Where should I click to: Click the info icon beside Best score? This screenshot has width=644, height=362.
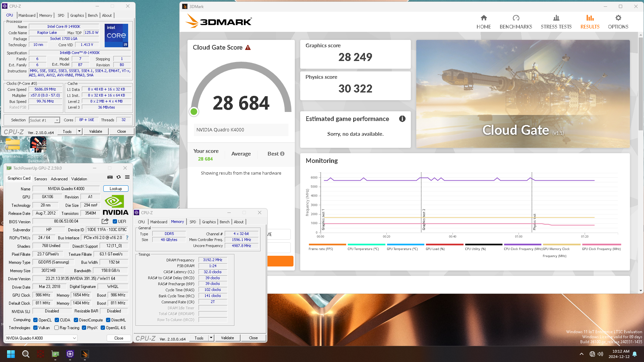pyautogui.click(x=282, y=154)
